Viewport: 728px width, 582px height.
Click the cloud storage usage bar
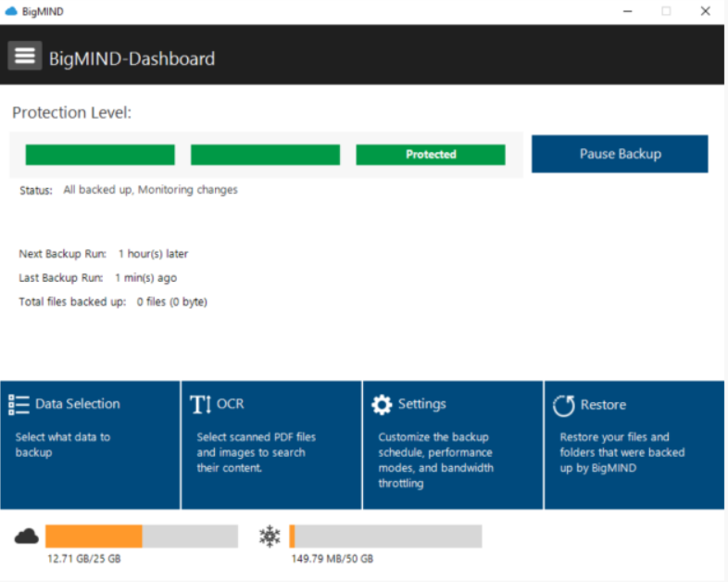click(142, 537)
